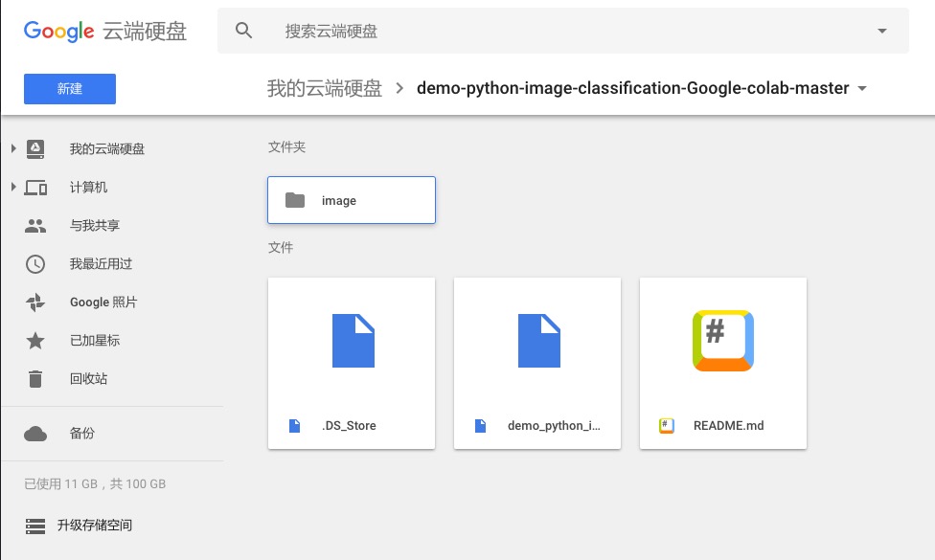The image size is (935, 560).
Task: Click the 已加星标 star icon
Action: (x=35, y=341)
